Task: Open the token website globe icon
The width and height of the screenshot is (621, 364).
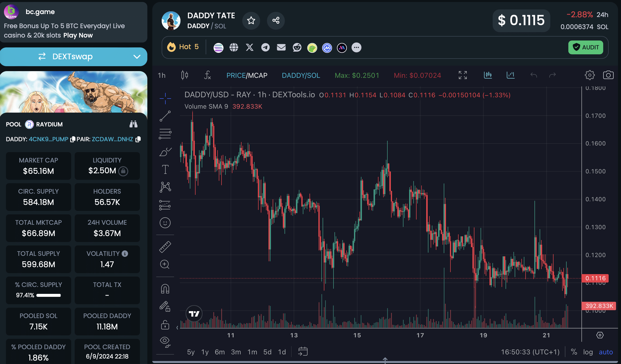Action: pos(234,47)
